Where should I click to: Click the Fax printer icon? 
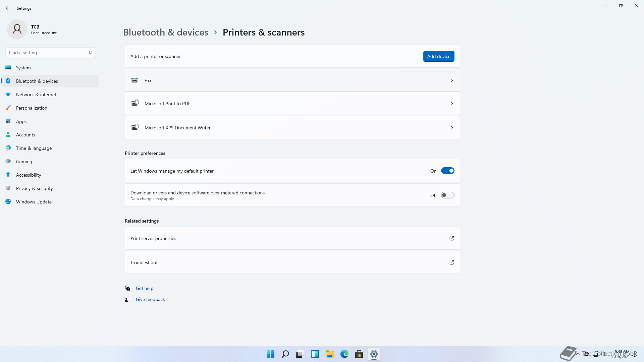tap(135, 80)
